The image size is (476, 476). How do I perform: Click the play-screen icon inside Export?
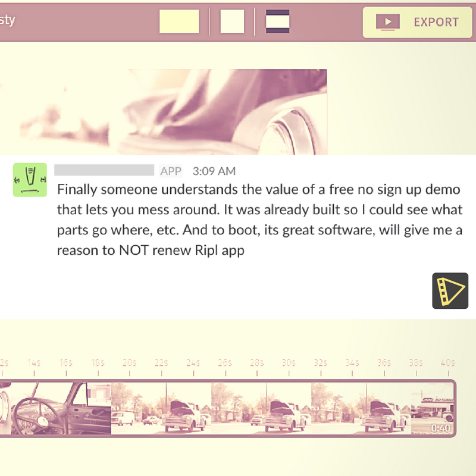[x=388, y=22]
